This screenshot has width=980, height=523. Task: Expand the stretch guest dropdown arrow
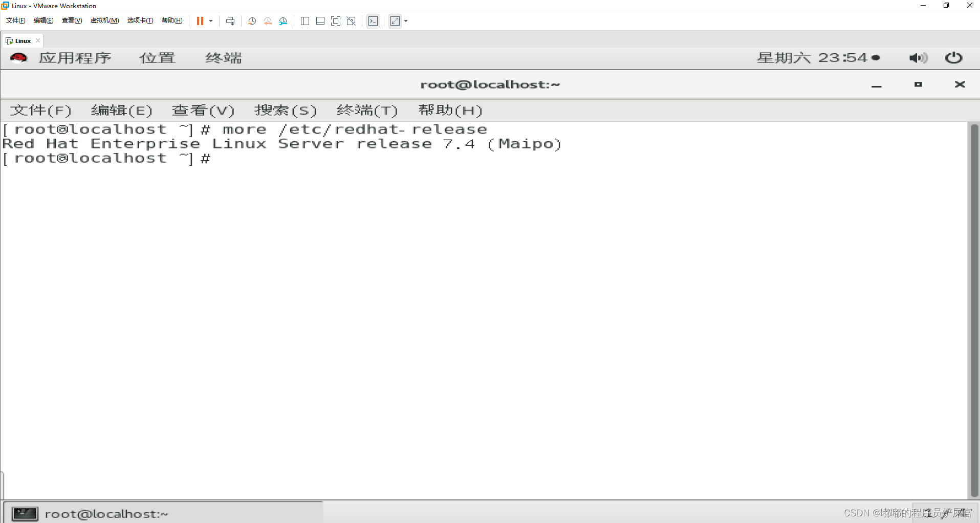(x=406, y=21)
